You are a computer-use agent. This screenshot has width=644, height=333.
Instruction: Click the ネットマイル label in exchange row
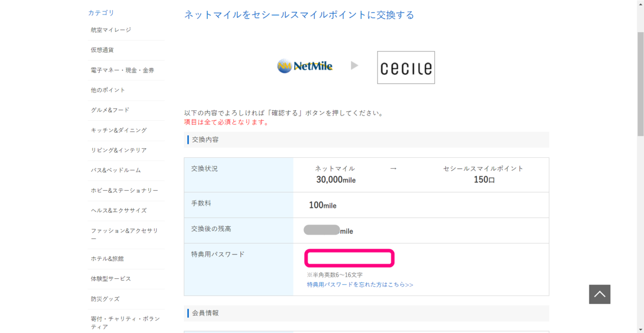(x=335, y=169)
